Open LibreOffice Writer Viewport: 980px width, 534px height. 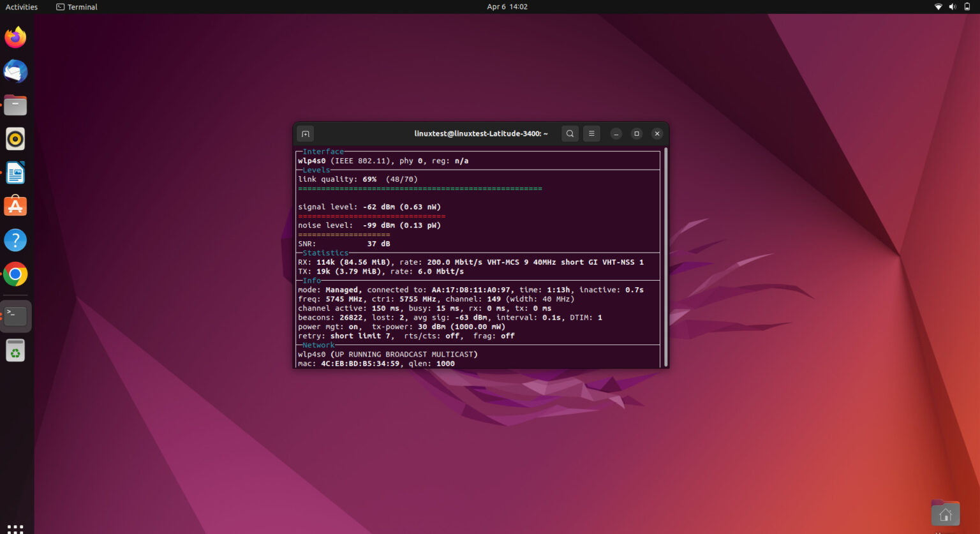15,172
